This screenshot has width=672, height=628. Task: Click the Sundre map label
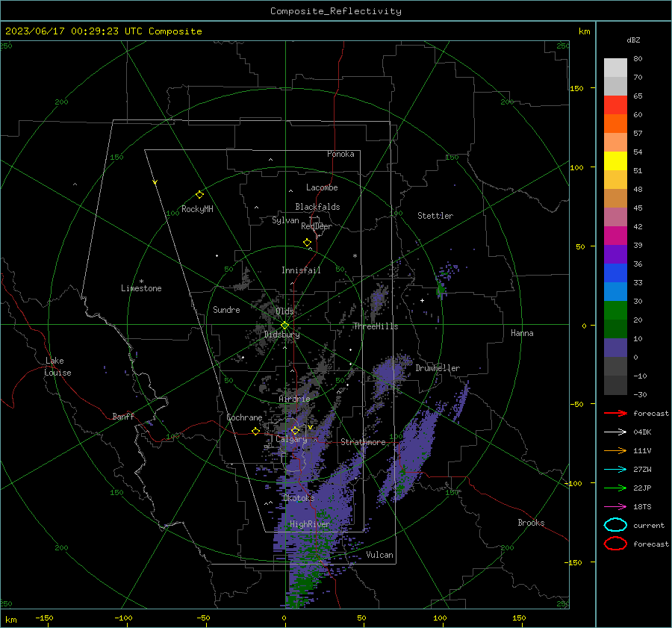pos(226,309)
